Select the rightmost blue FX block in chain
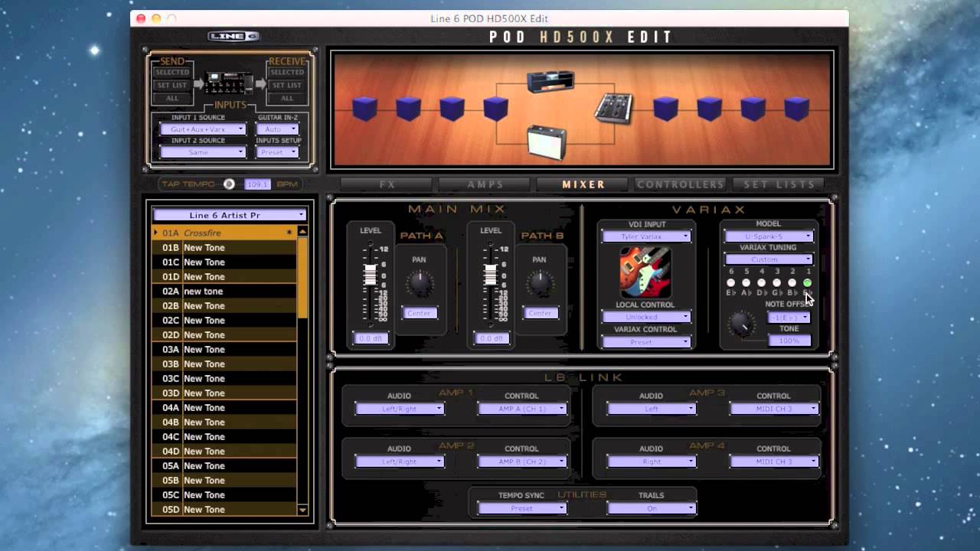 (x=796, y=109)
